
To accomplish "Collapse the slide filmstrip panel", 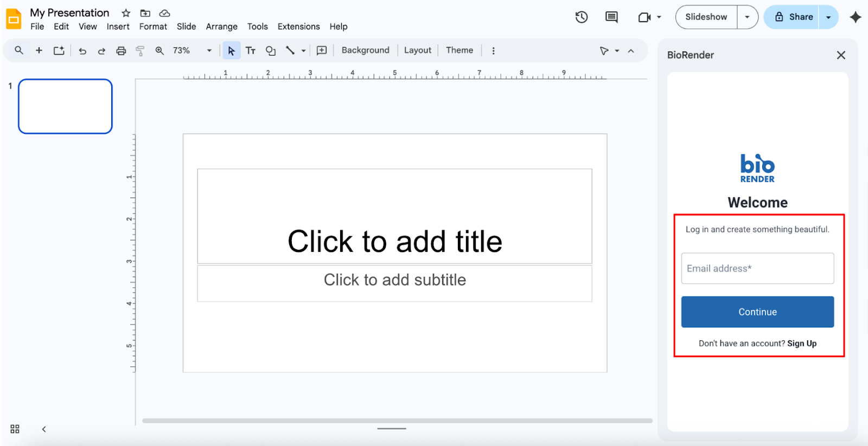I will point(44,429).
